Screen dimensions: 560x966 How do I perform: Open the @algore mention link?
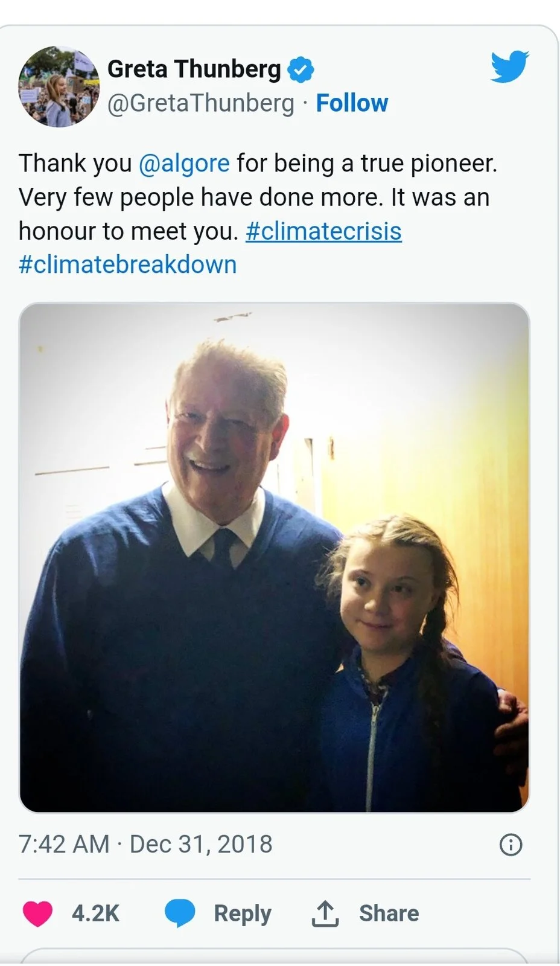coord(184,164)
